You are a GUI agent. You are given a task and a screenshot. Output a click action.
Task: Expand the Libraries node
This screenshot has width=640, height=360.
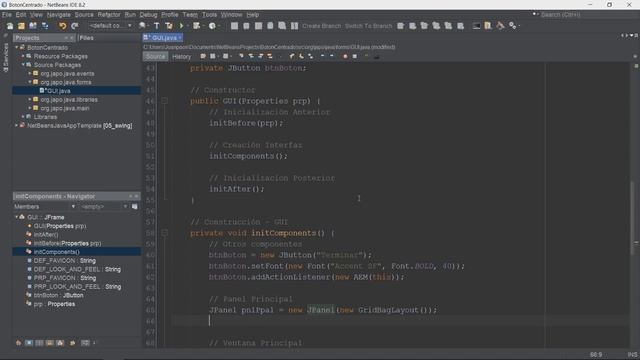pos(23,117)
